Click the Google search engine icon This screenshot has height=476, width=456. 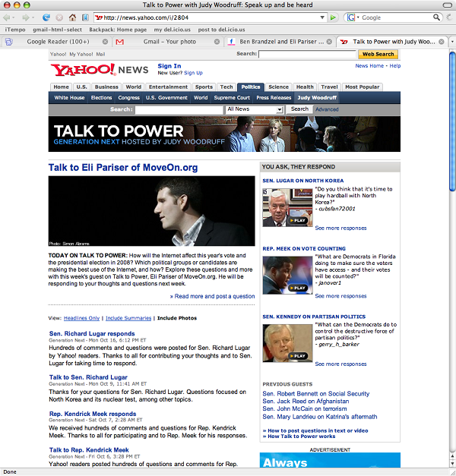coord(351,17)
